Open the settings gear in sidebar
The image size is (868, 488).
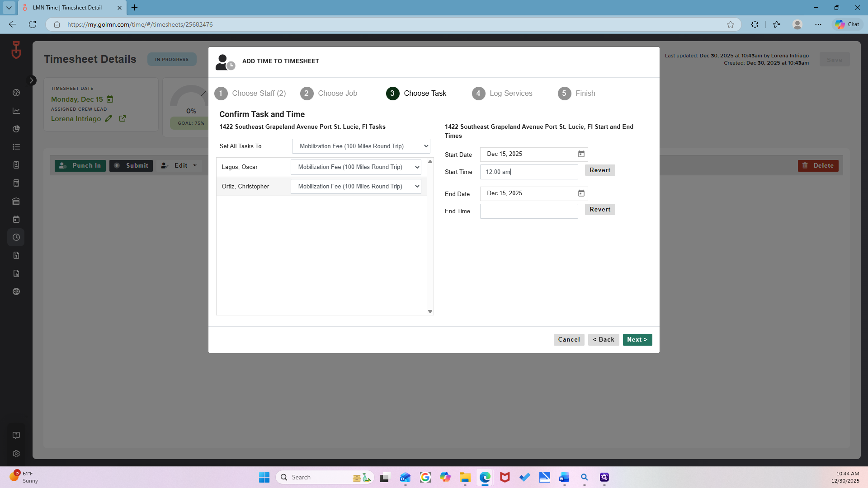pos(16,454)
